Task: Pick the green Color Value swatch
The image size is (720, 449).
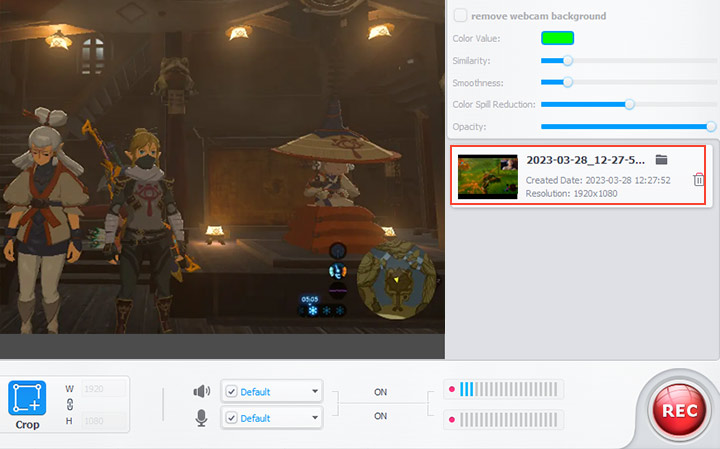Action: 557,38
